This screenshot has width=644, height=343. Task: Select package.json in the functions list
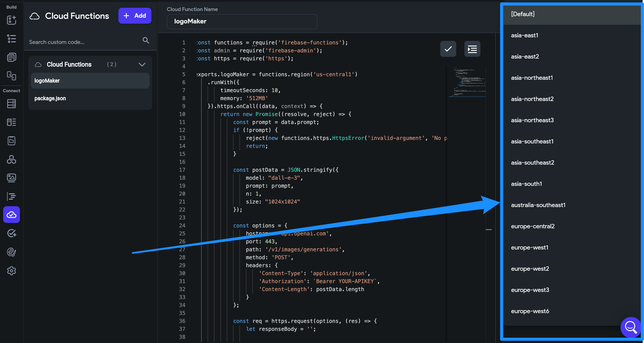click(x=90, y=98)
